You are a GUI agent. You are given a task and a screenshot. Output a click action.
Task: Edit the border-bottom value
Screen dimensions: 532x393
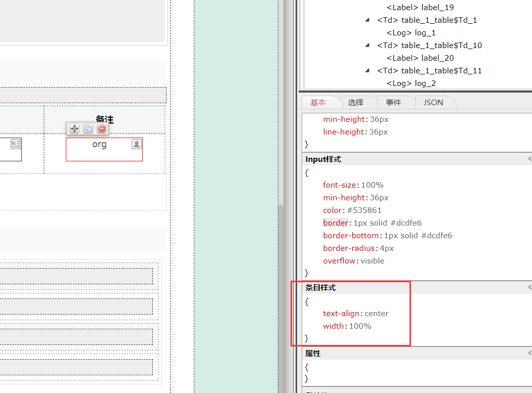[x=418, y=236]
